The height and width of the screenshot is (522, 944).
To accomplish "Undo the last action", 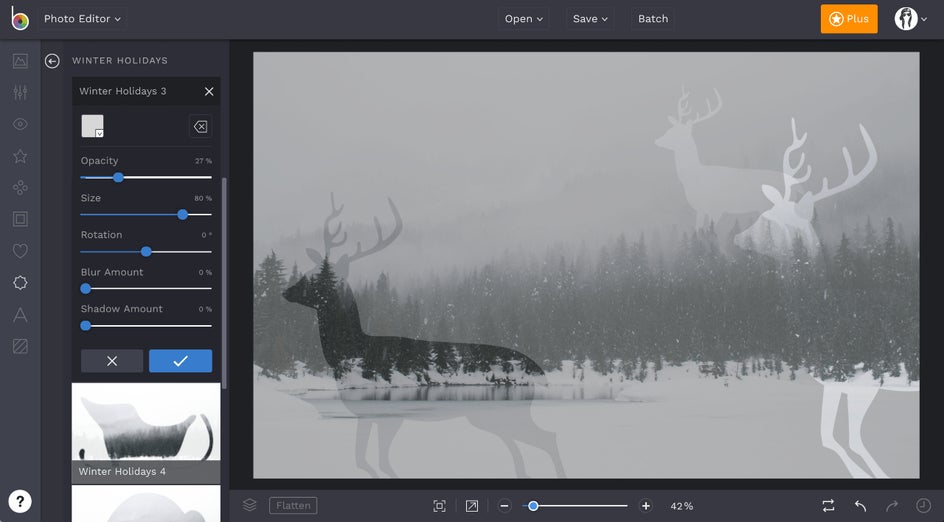I will pos(860,506).
